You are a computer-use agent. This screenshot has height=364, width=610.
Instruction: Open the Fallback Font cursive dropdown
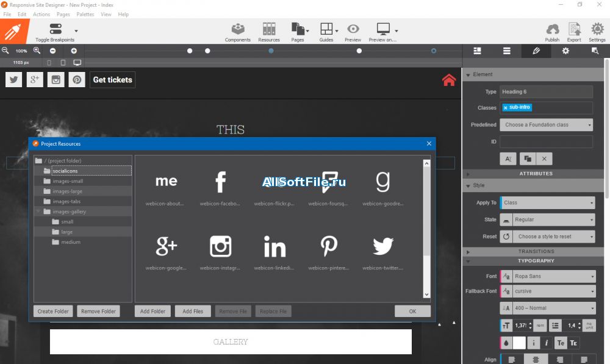[x=554, y=291]
